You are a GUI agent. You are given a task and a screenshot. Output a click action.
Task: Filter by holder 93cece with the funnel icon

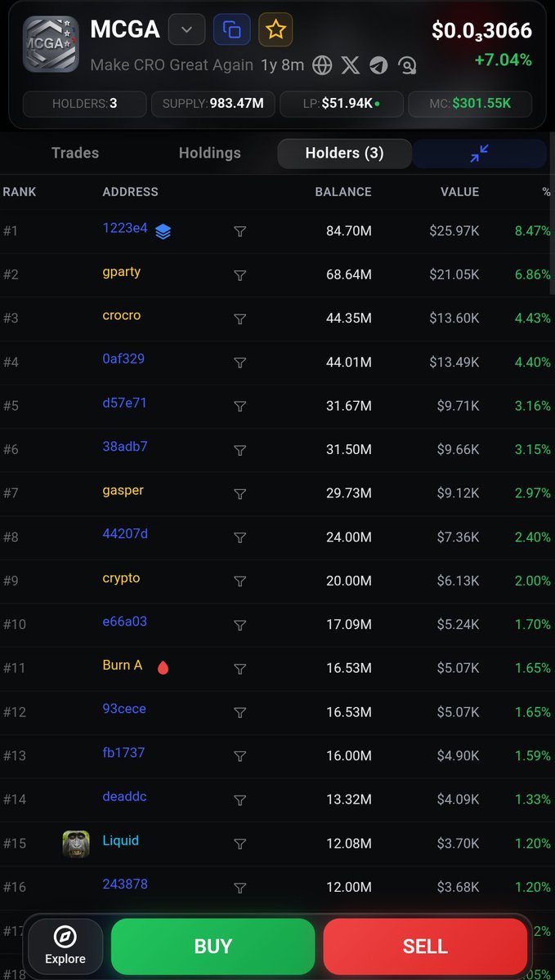point(239,712)
